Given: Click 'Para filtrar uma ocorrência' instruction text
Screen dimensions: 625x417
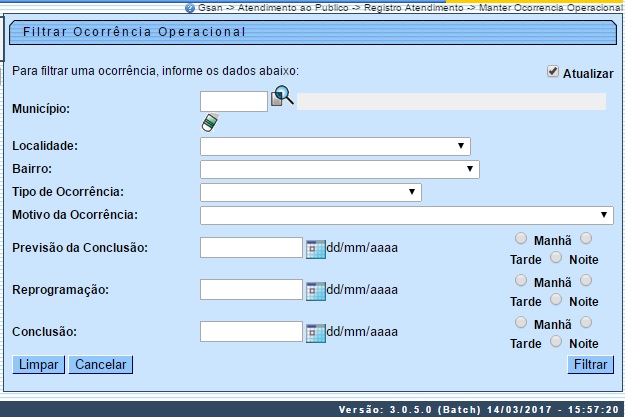Looking at the screenshot, I should click(155, 71).
